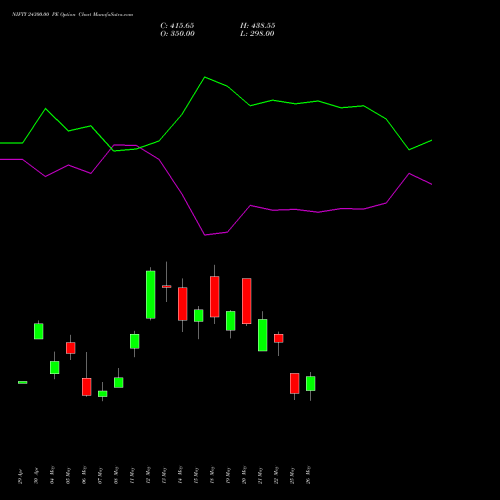The height and width of the screenshot is (500, 500).
Task: Select the 06 May date label
Action: pos(84,475)
